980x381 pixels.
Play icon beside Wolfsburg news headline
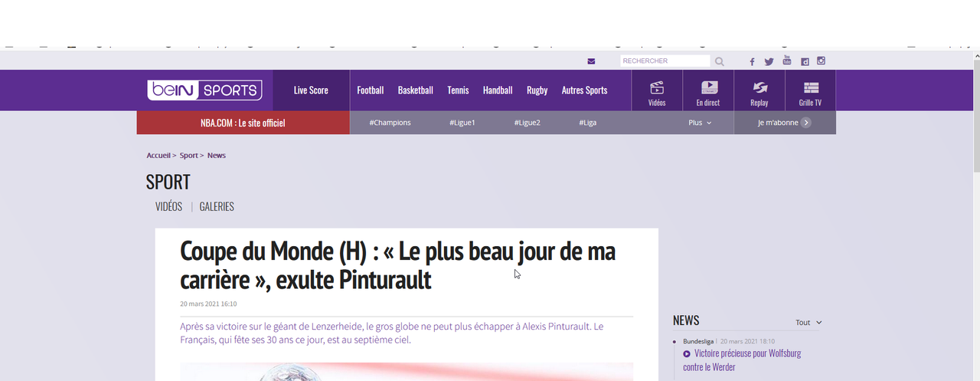[687, 354]
